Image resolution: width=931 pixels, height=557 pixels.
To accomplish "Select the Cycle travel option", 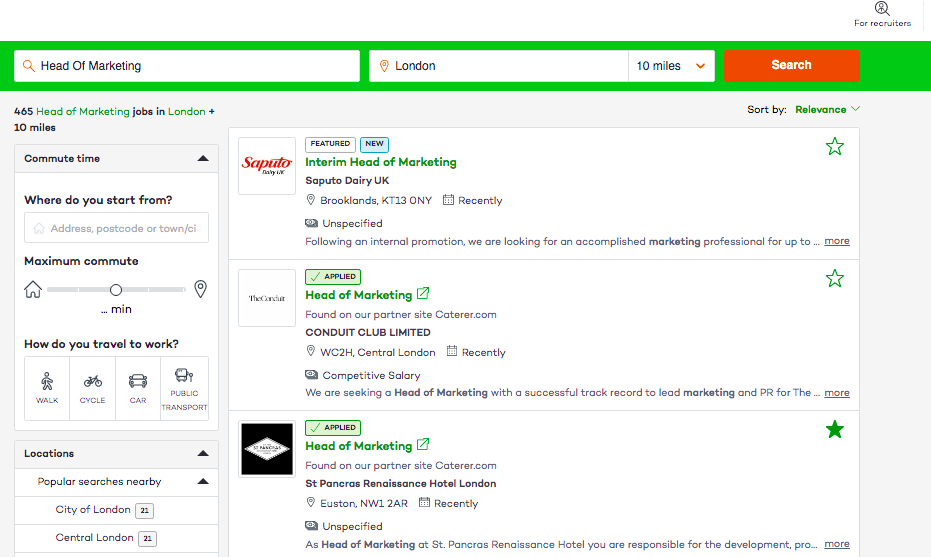I will tap(93, 388).
